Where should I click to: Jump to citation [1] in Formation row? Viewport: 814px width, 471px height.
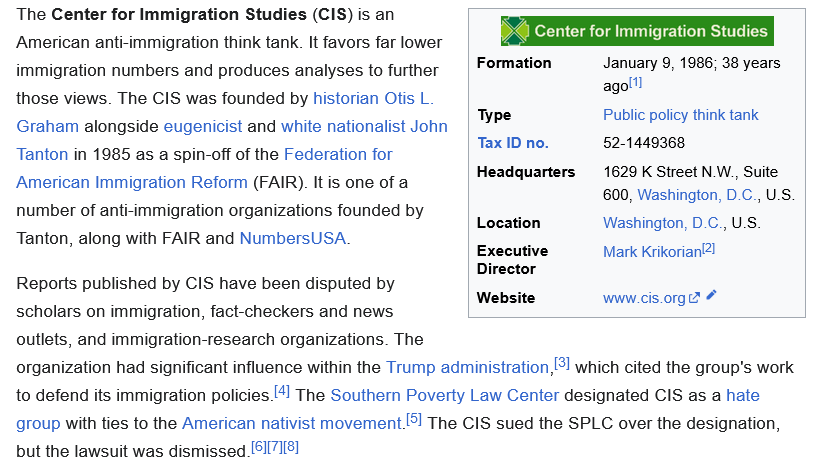pos(635,82)
